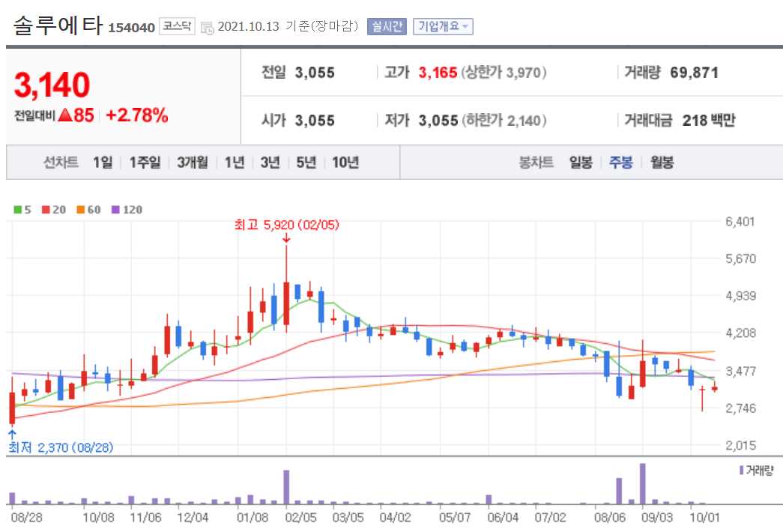View the 10년 long-term chart

point(345,162)
